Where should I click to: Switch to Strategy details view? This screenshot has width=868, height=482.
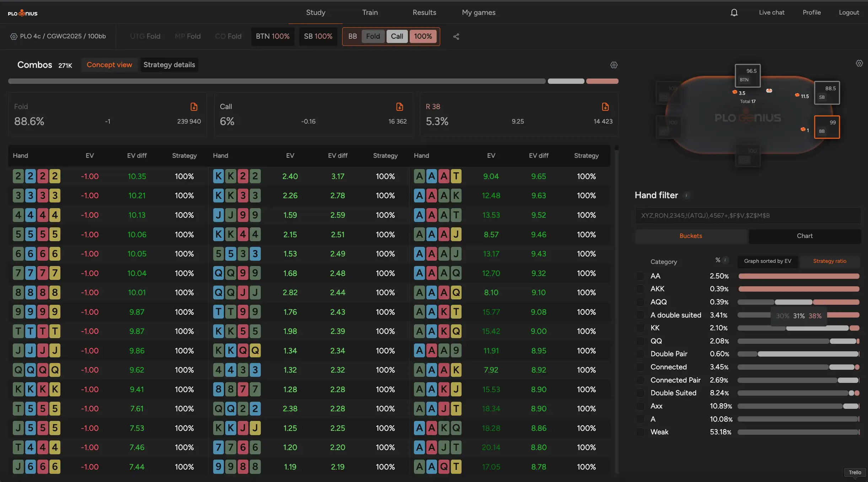coord(169,65)
